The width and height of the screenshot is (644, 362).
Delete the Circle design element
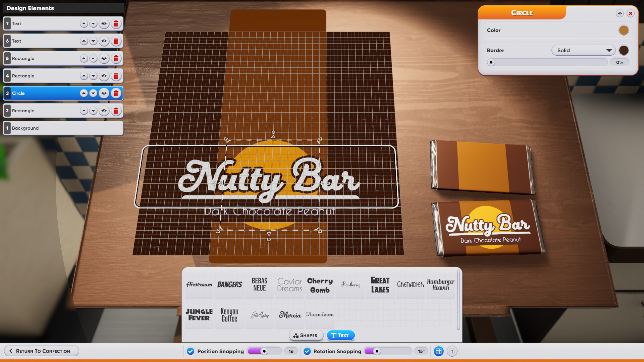(x=116, y=93)
